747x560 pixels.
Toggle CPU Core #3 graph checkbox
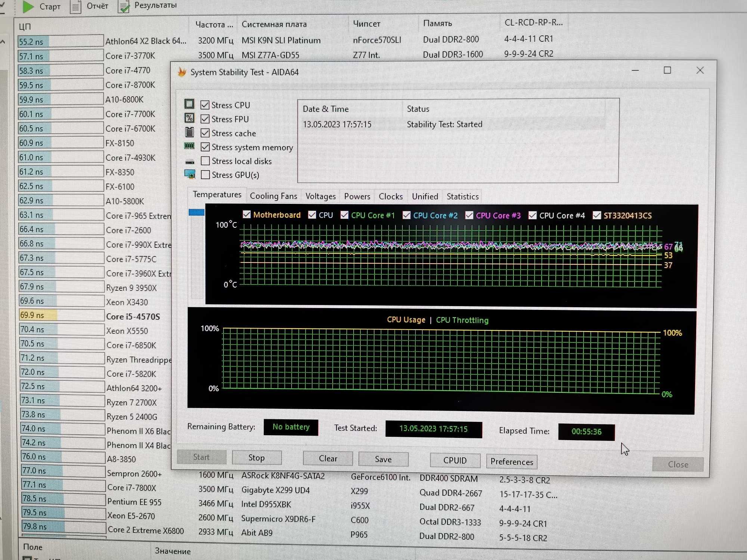click(x=469, y=215)
